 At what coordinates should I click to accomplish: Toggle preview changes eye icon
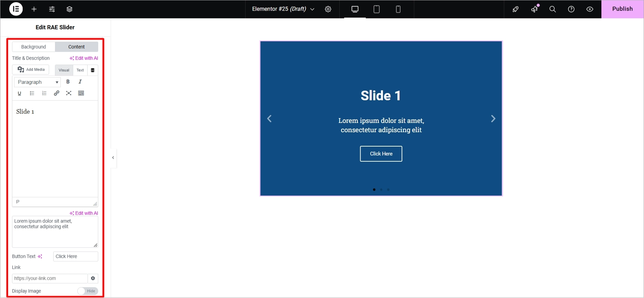click(x=590, y=9)
